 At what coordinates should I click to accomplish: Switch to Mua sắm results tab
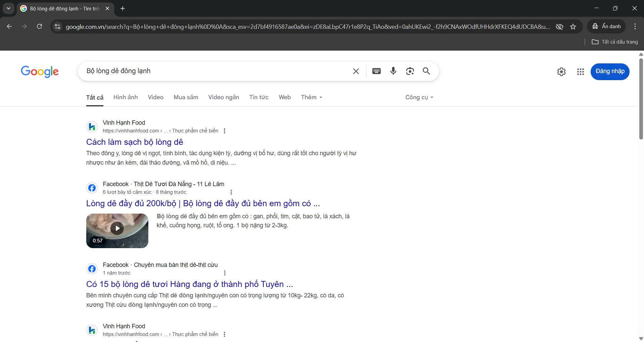(186, 97)
